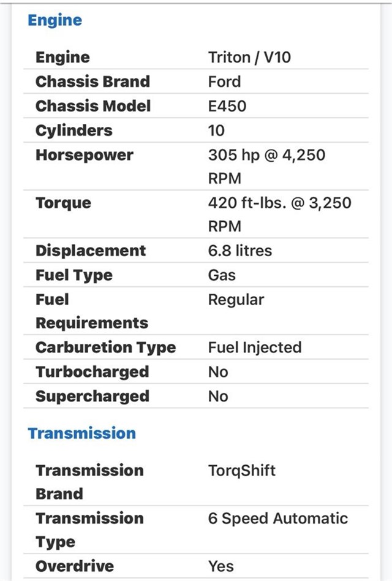
Task: Select the Supercharged row label
Action: (x=92, y=397)
